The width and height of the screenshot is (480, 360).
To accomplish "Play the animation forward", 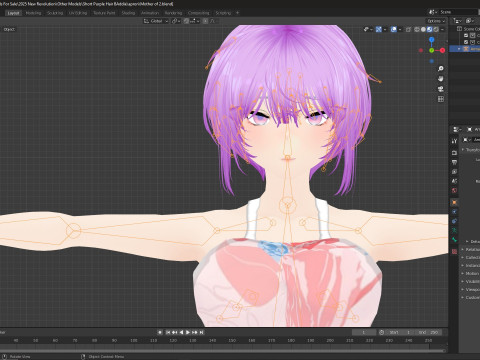I will point(188,332).
